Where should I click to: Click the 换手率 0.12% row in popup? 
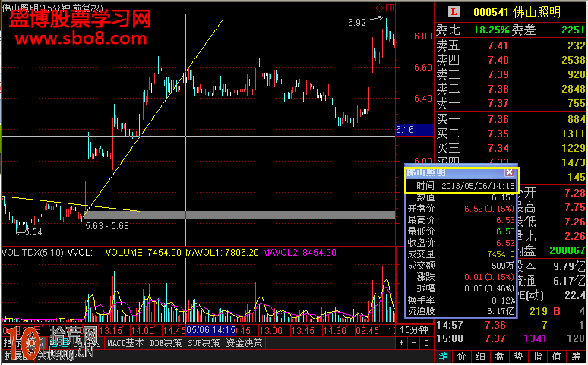[461, 300]
